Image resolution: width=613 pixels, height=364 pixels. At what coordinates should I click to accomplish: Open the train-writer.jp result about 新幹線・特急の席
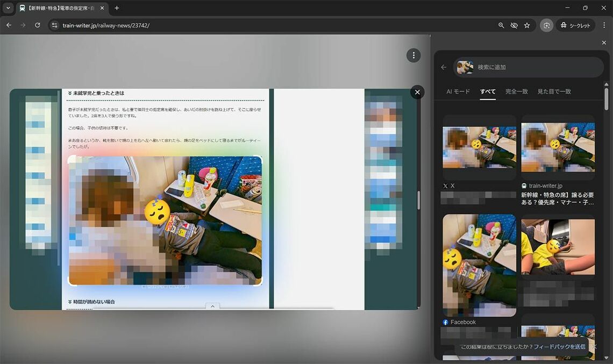(558, 197)
